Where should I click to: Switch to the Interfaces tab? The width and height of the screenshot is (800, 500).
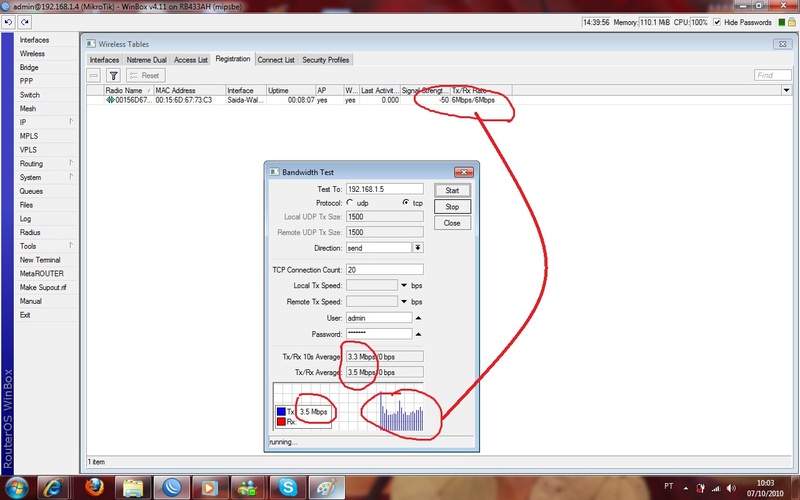coord(104,60)
